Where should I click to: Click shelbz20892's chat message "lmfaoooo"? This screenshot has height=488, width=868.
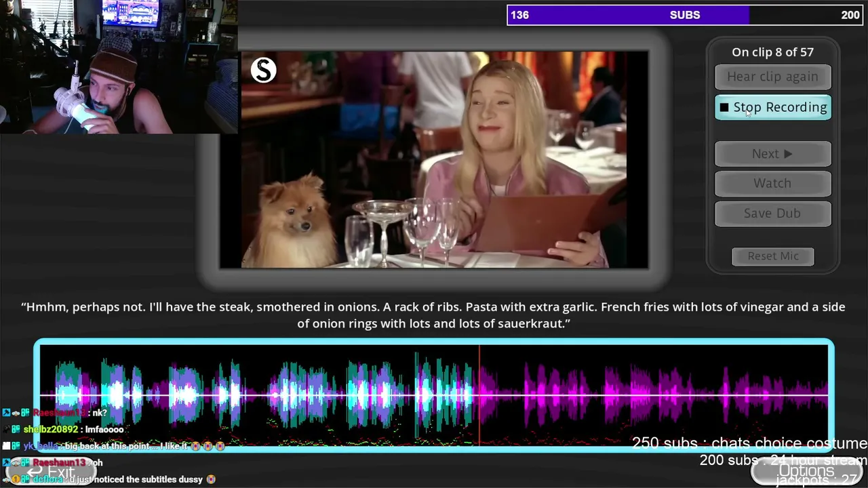(104, 430)
